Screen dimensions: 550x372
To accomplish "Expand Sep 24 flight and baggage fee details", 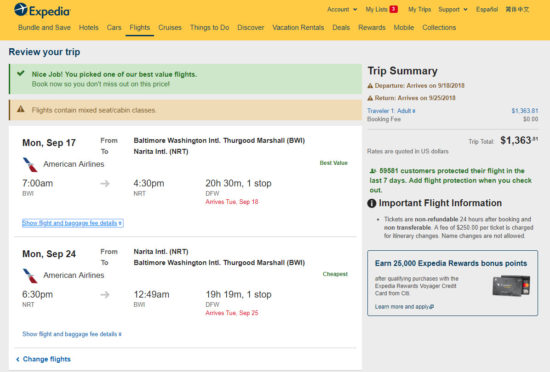I will (x=72, y=334).
